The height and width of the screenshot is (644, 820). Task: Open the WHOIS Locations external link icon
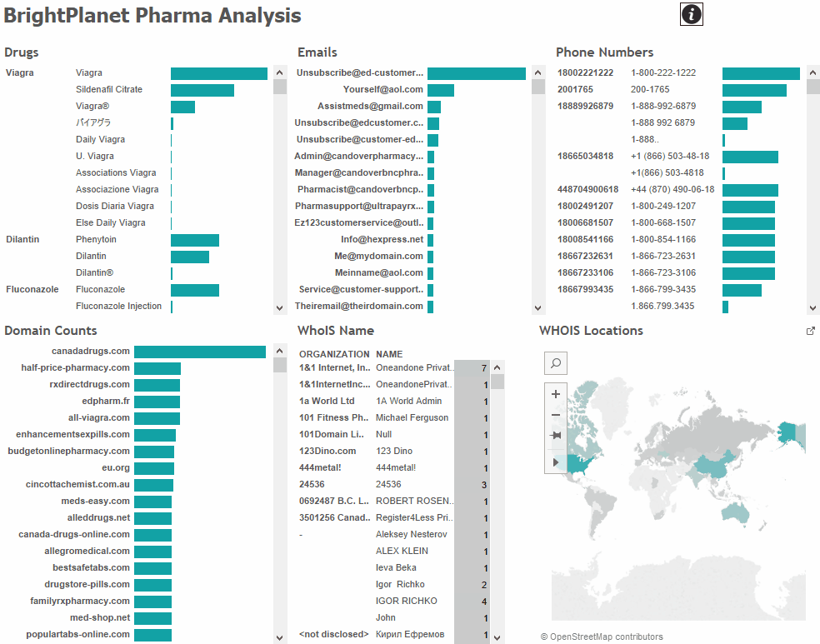811,331
